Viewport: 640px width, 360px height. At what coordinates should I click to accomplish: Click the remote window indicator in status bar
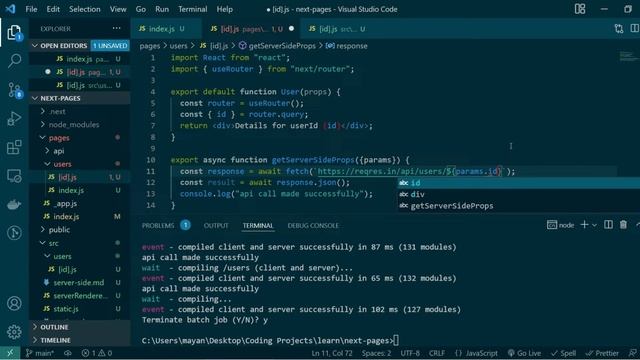(x=10, y=353)
